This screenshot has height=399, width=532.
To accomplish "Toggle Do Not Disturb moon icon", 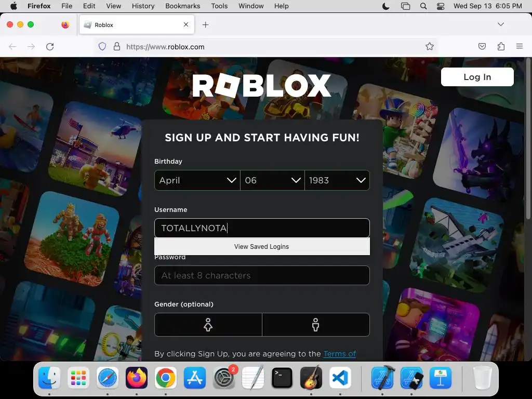I will tap(386, 6).
